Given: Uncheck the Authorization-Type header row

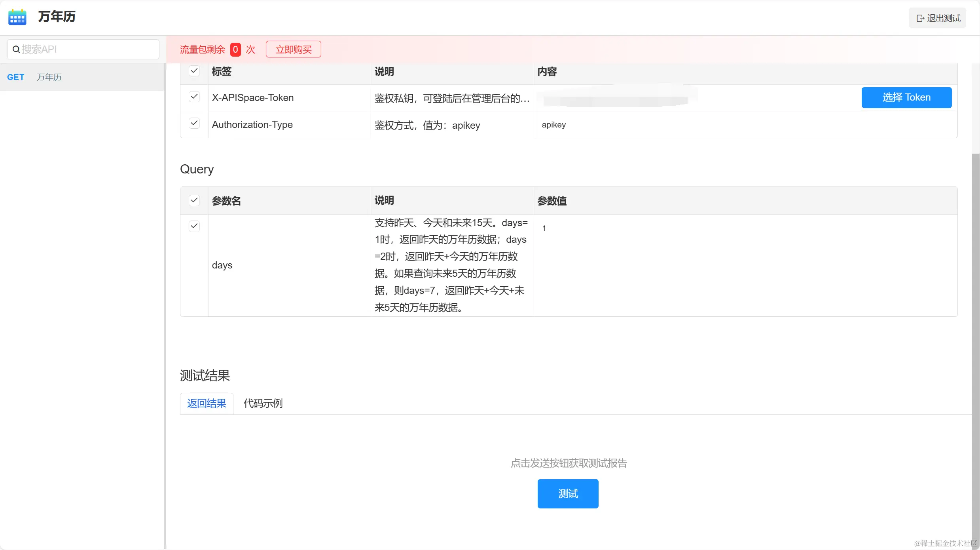Looking at the screenshot, I should pos(194,124).
